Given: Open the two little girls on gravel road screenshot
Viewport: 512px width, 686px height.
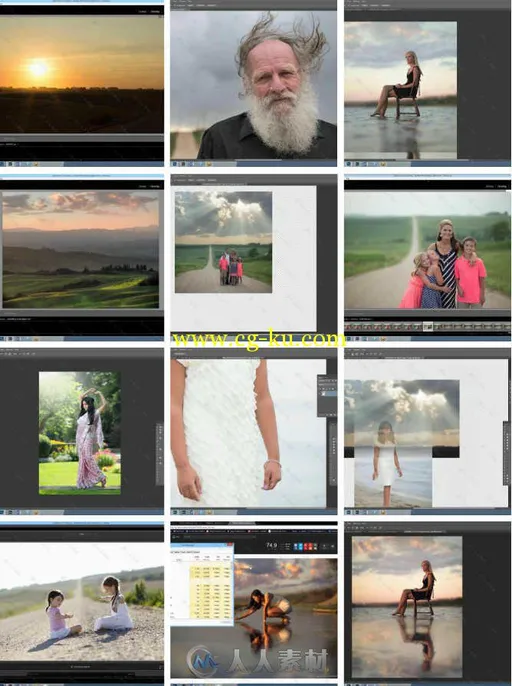Looking at the screenshot, I should 82,603.
